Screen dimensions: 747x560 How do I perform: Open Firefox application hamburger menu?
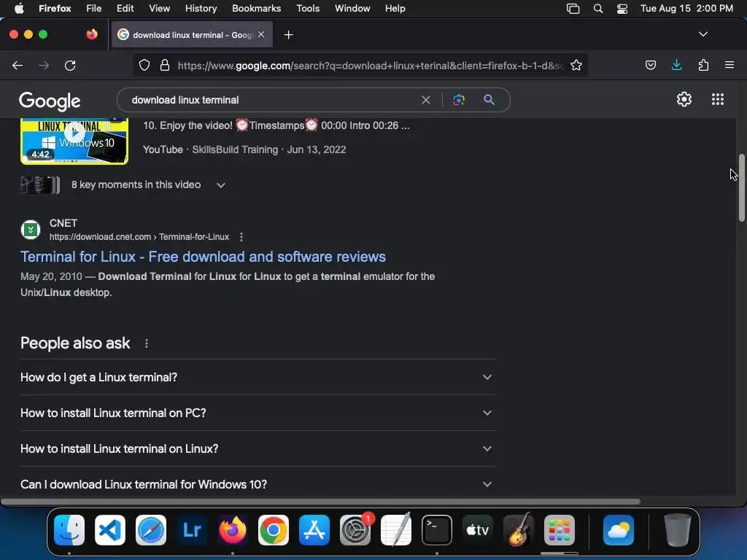(x=729, y=65)
